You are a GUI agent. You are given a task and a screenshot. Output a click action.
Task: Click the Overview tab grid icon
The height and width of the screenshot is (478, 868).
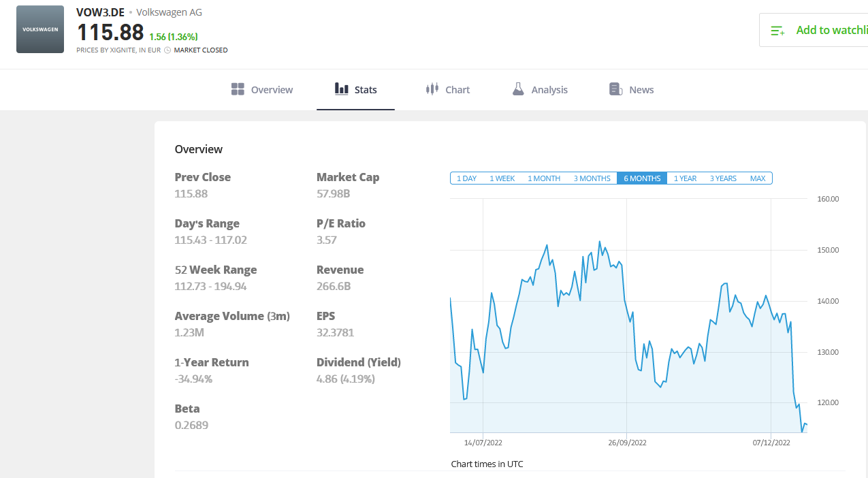238,89
